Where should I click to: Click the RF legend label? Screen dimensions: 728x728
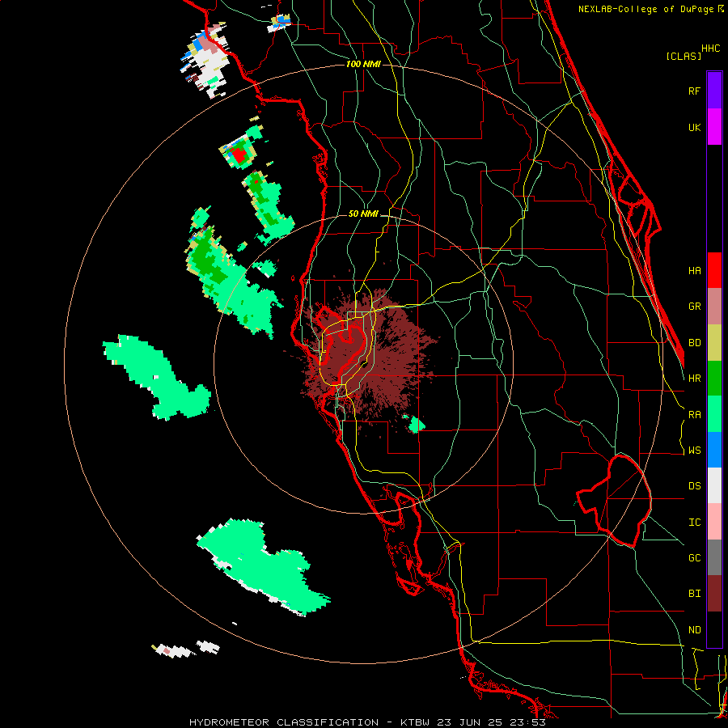(694, 91)
